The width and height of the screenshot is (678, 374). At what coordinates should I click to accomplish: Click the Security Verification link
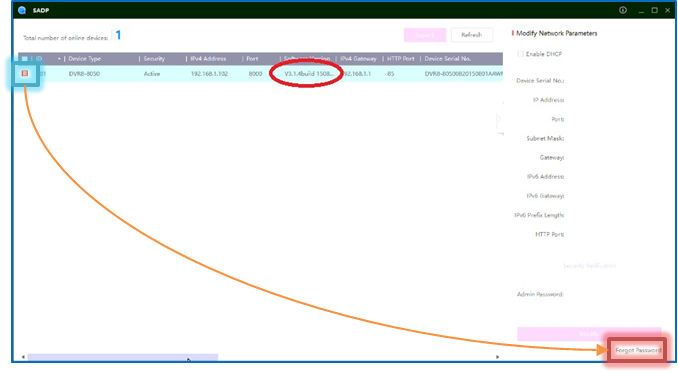coord(589,265)
